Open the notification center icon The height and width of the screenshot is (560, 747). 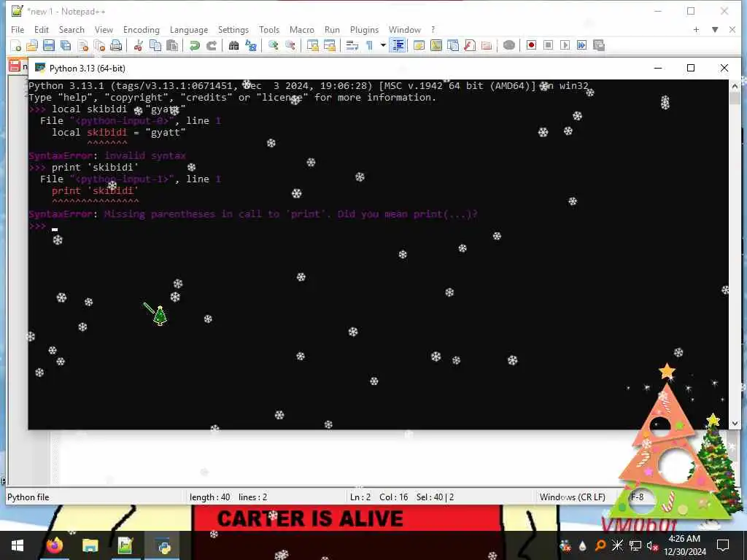point(723,545)
